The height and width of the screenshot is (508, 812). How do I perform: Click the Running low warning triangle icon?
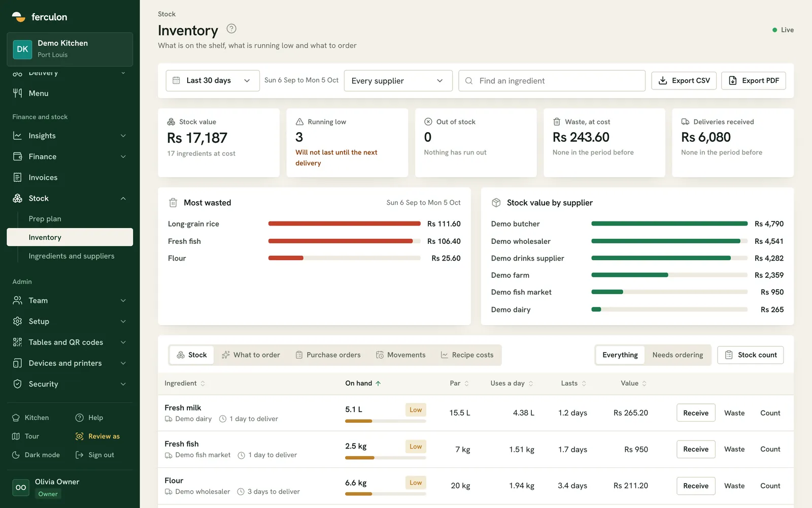300,122
